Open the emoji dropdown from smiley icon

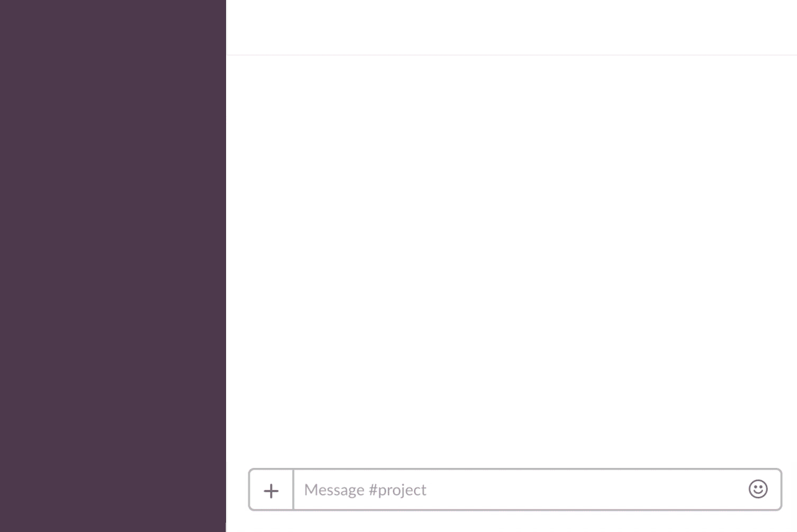[x=758, y=489]
